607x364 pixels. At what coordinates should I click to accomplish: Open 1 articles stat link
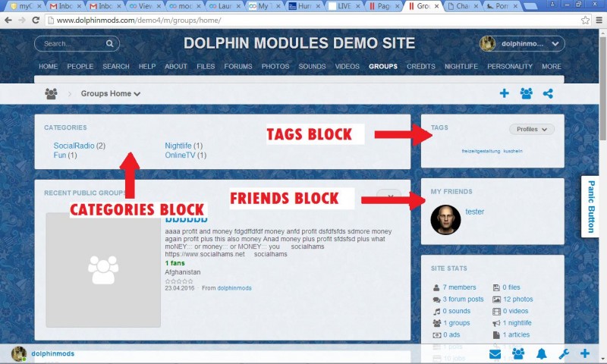(x=517, y=334)
